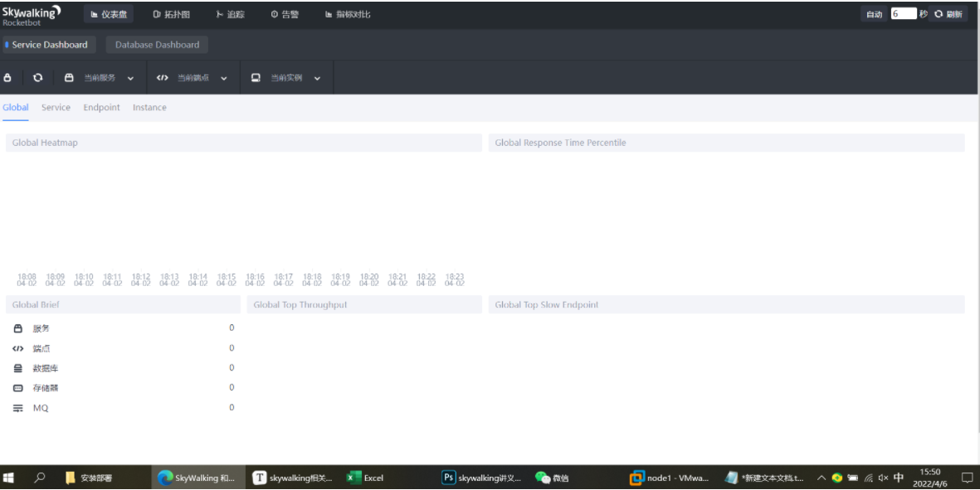Click the Global Top Slow Endpoint title
Image resolution: width=980 pixels, height=490 pixels.
(x=546, y=304)
